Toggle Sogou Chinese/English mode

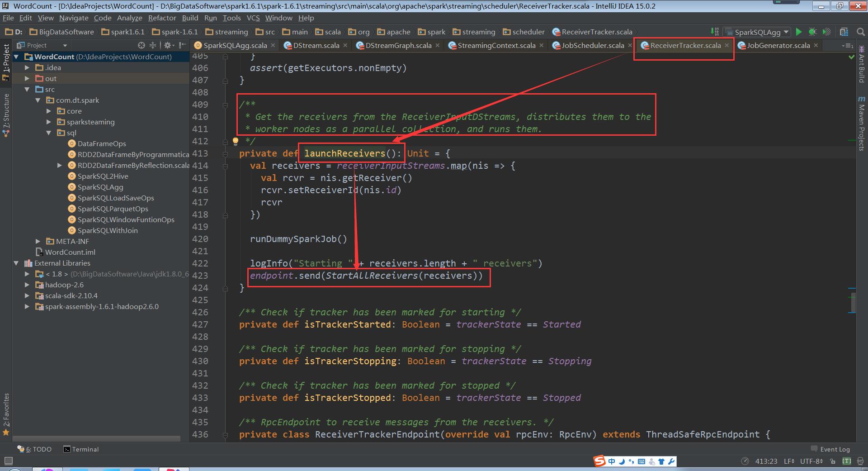(612, 461)
